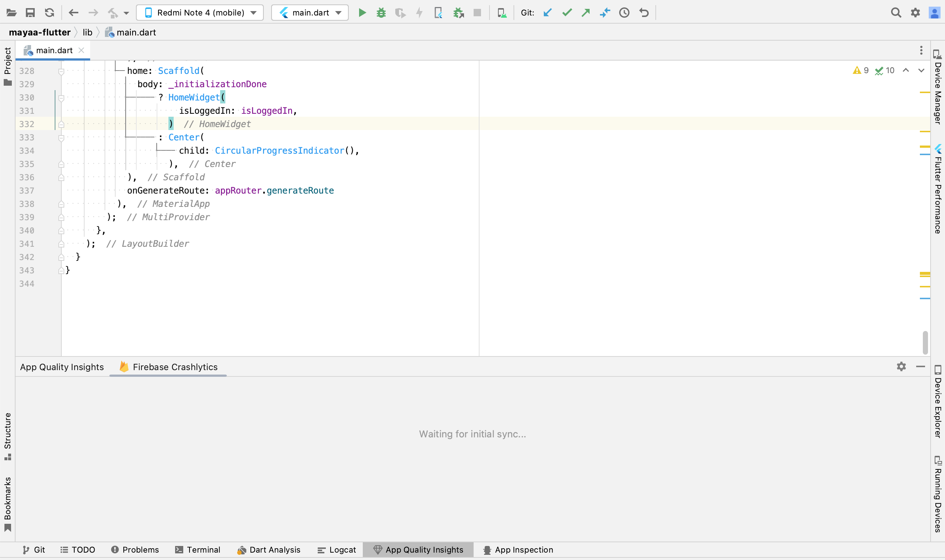Click the Save All disk icon

tap(30, 13)
